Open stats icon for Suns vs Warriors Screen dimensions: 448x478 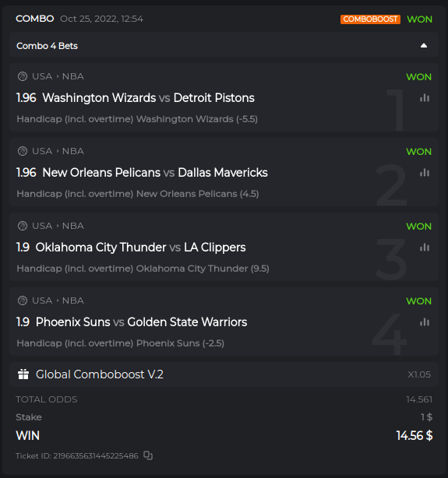[x=425, y=322]
